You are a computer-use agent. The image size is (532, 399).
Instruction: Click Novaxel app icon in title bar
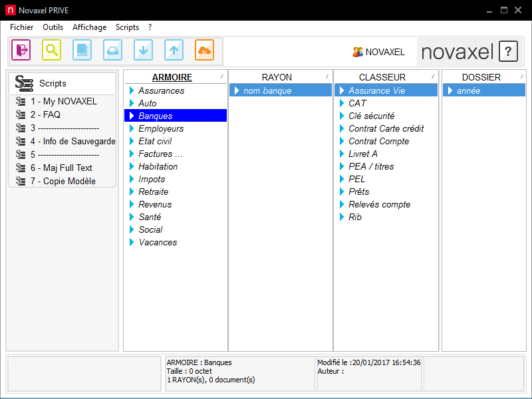[x=11, y=10]
